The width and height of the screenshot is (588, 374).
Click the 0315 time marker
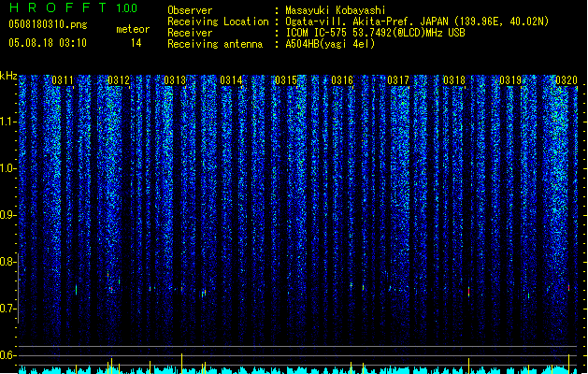click(x=286, y=80)
